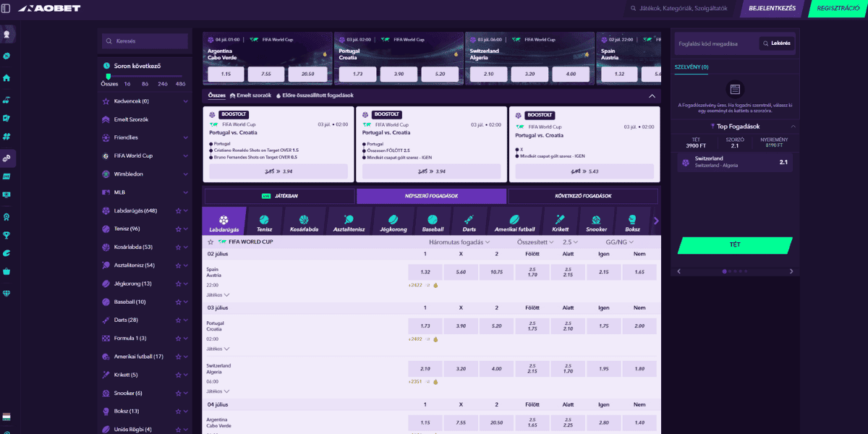Screen dimensions: 868x434
Task: Click the Hungarian flag language icon
Action: coord(7,417)
